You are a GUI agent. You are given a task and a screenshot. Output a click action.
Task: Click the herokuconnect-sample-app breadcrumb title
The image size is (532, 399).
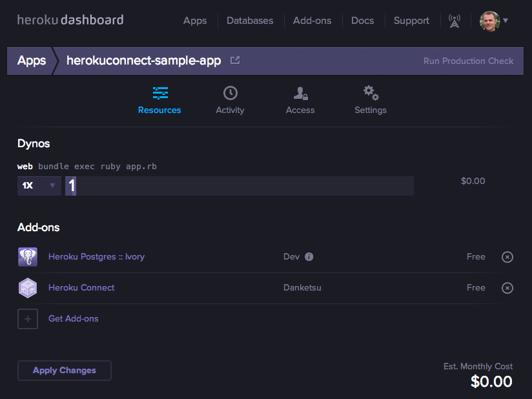[x=143, y=61]
